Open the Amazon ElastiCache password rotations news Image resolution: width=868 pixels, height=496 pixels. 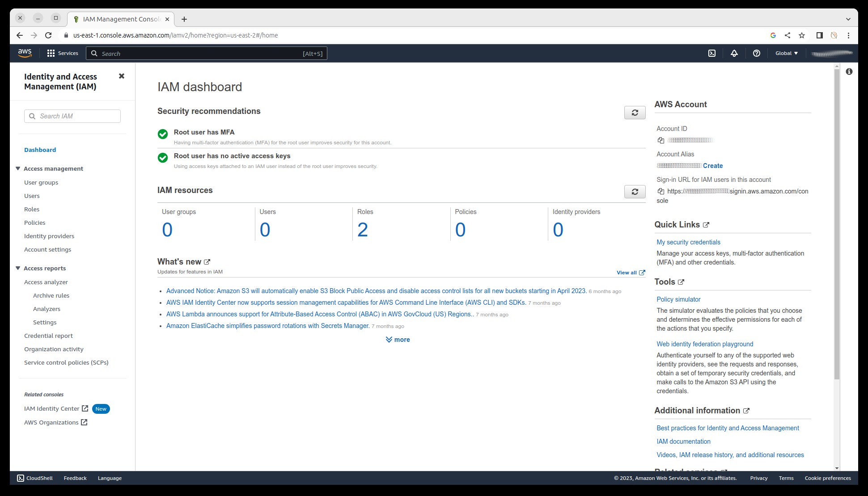click(268, 326)
